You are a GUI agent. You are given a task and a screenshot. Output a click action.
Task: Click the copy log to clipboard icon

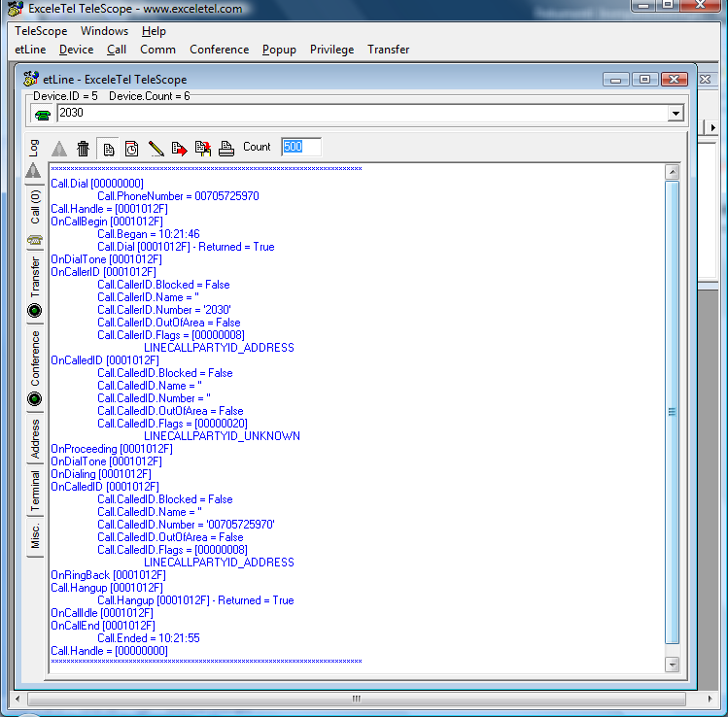coord(203,149)
